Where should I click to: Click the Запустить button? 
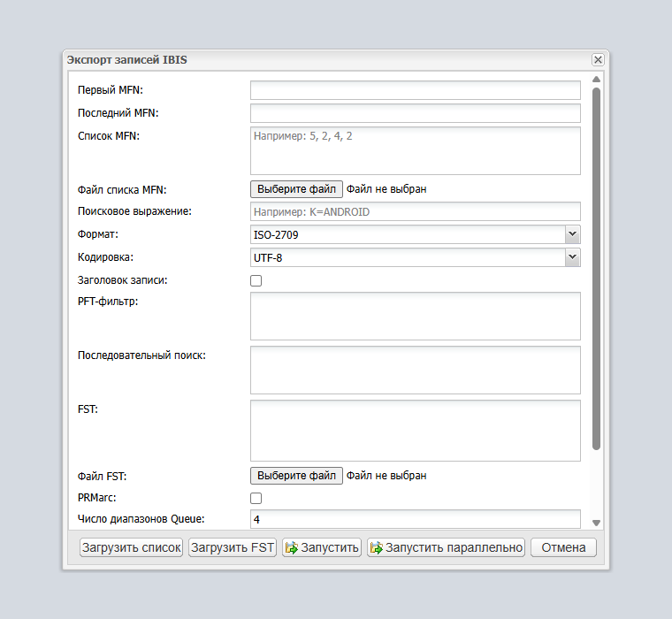click(x=322, y=547)
